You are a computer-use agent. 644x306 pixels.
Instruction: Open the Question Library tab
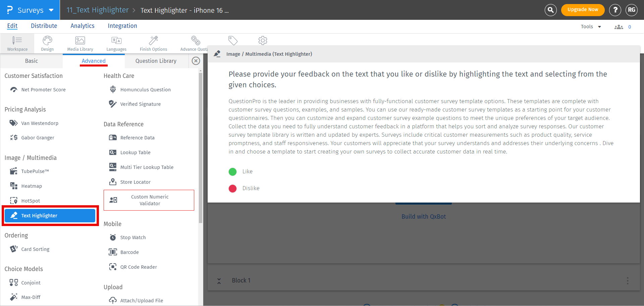[x=156, y=61]
